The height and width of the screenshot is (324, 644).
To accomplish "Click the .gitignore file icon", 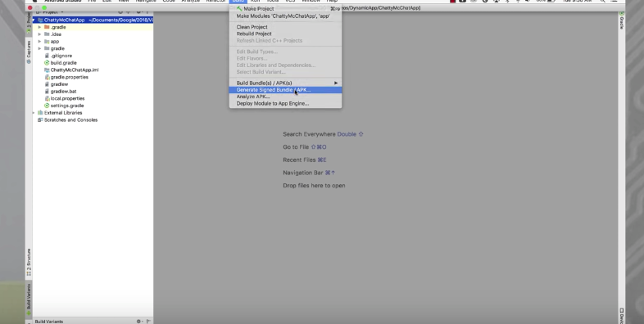I will (x=47, y=56).
